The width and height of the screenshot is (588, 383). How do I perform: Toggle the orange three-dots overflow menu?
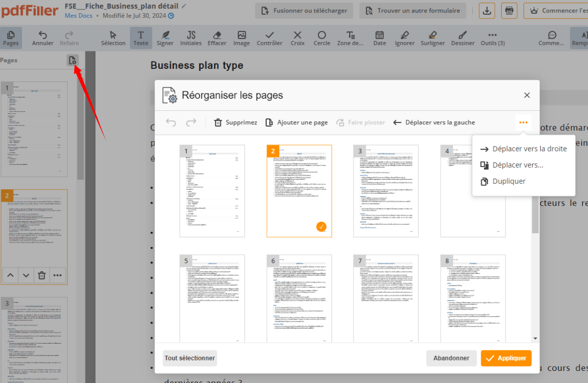[523, 122]
